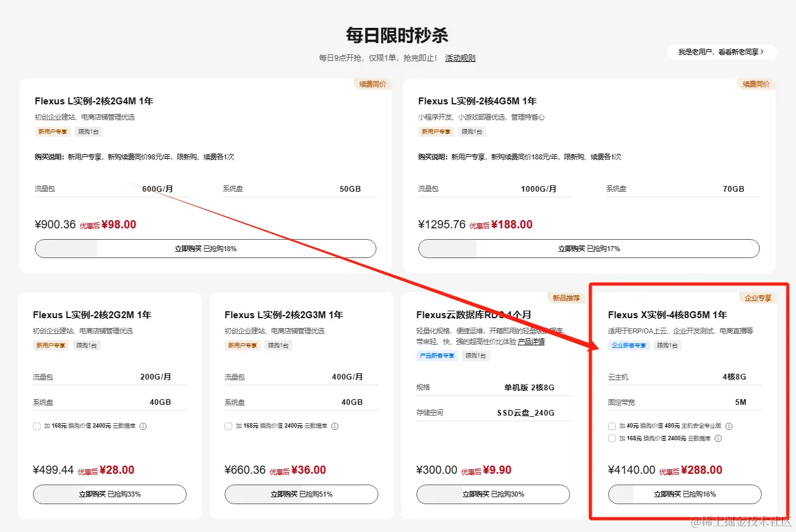Click 新用户专享 tag in 2核4G5M card

click(436, 132)
